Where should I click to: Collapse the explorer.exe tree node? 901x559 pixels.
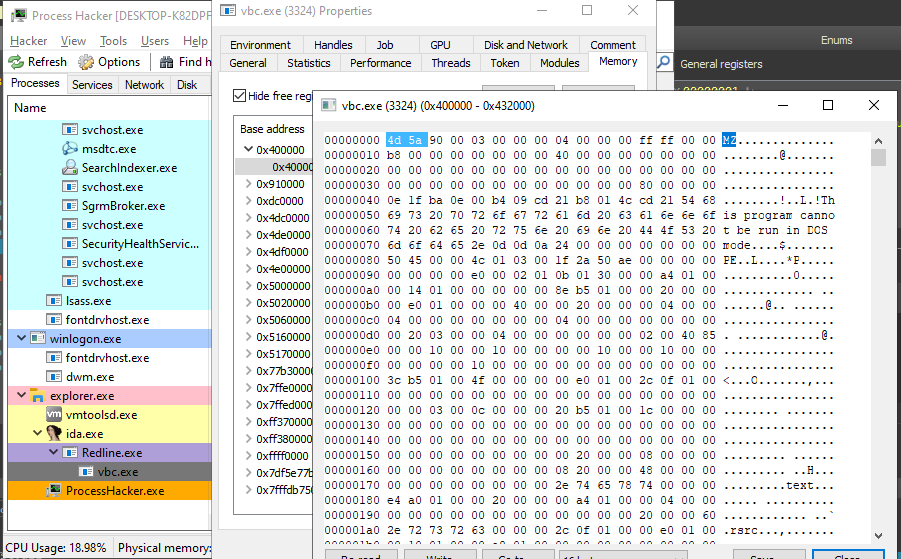pos(21,395)
